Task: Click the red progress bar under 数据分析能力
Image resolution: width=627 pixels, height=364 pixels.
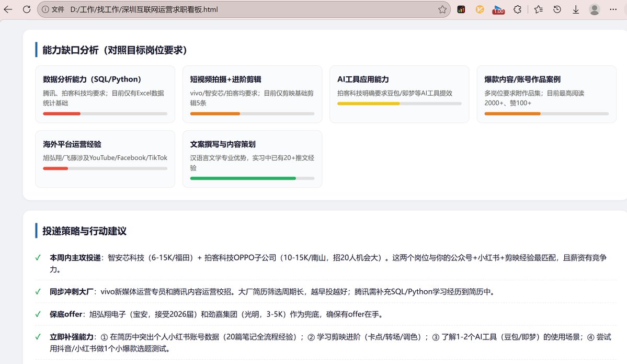Action: point(105,113)
